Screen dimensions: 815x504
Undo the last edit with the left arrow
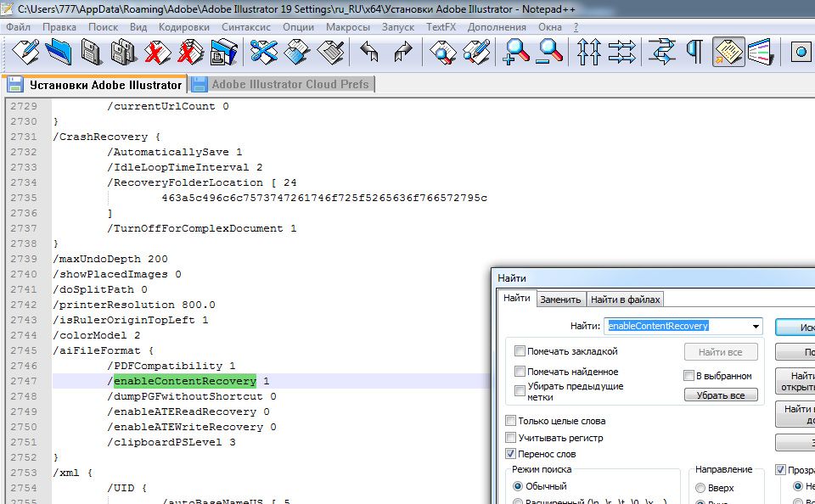369,52
